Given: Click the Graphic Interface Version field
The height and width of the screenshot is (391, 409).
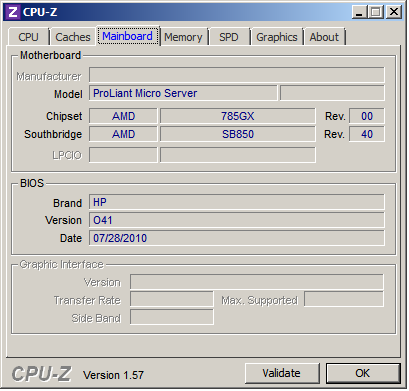Looking at the screenshot, I should click(x=257, y=282).
